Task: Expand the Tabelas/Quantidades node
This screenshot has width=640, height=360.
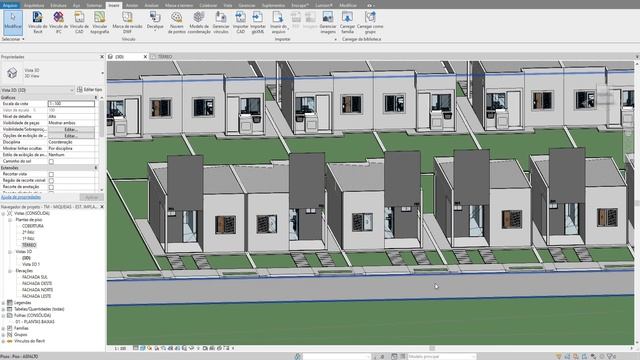Action: tap(3, 309)
